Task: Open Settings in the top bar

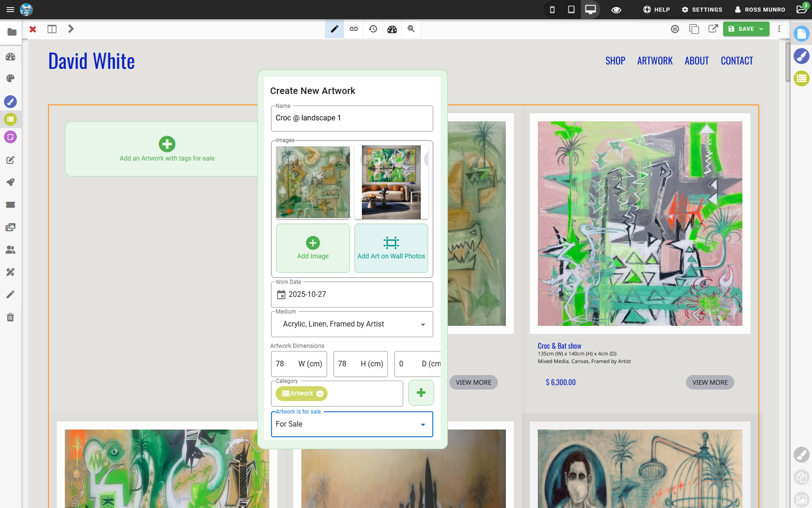Action: click(702, 10)
